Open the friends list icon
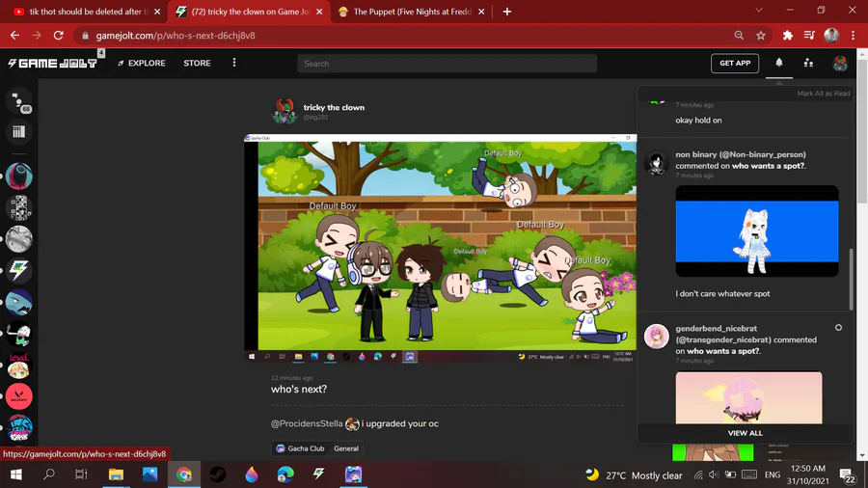The width and height of the screenshot is (868, 488). [x=808, y=63]
